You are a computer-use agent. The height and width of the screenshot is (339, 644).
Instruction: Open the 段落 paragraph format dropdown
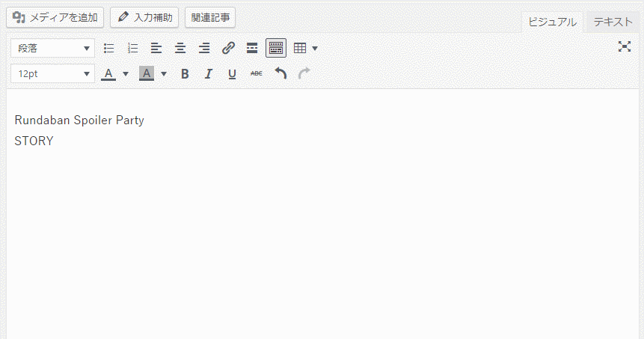(52, 49)
